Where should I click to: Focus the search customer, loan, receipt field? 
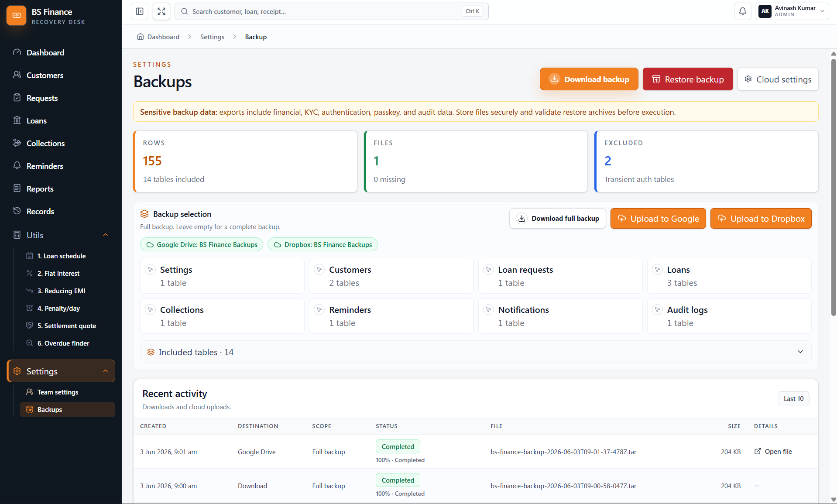(332, 11)
